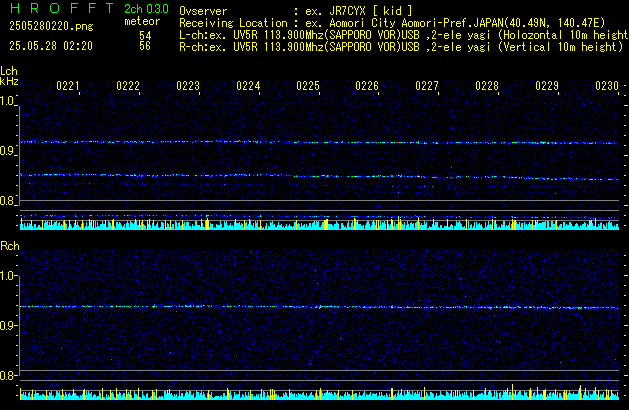Screen dimensions: 629x410
Task: Click the 0228 time marker
Action: click(487, 86)
